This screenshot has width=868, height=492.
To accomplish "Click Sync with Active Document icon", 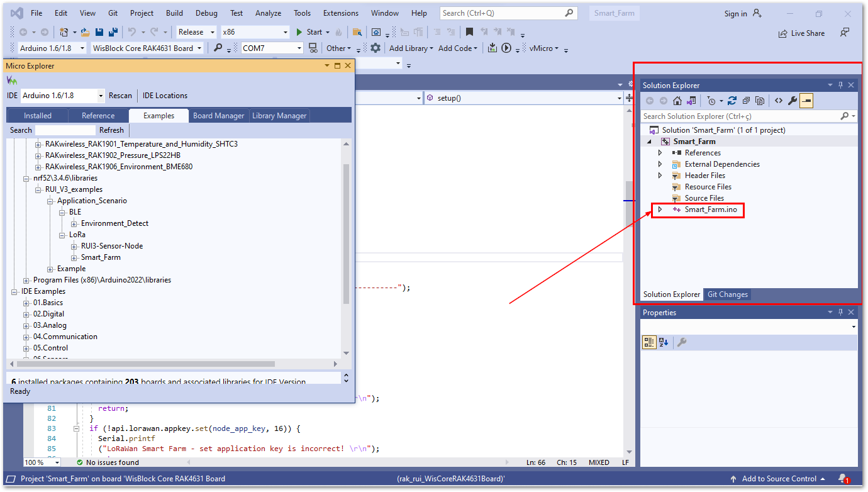I will pos(732,101).
